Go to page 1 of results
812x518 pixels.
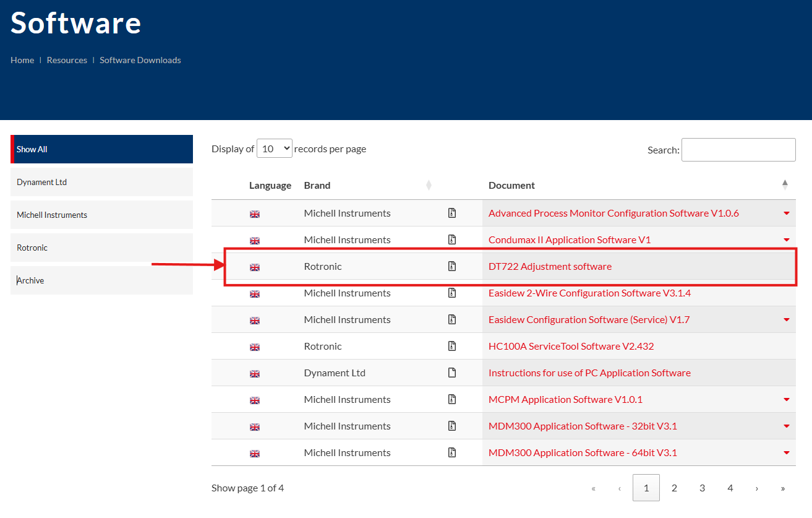646,488
